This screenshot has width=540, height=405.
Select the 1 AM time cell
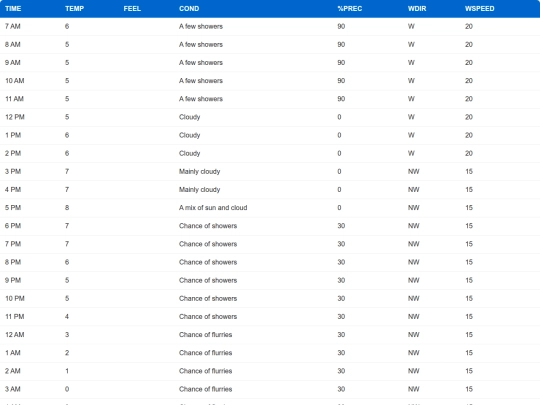(13, 353)
